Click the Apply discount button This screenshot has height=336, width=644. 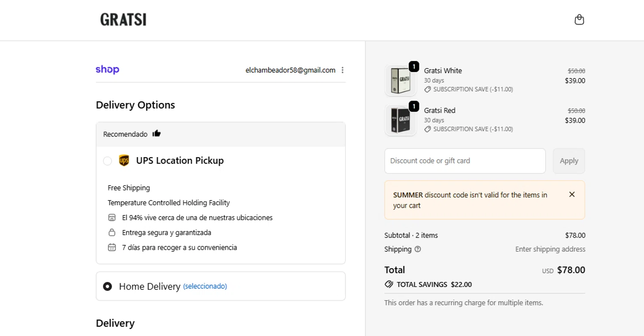click(569, 161)
